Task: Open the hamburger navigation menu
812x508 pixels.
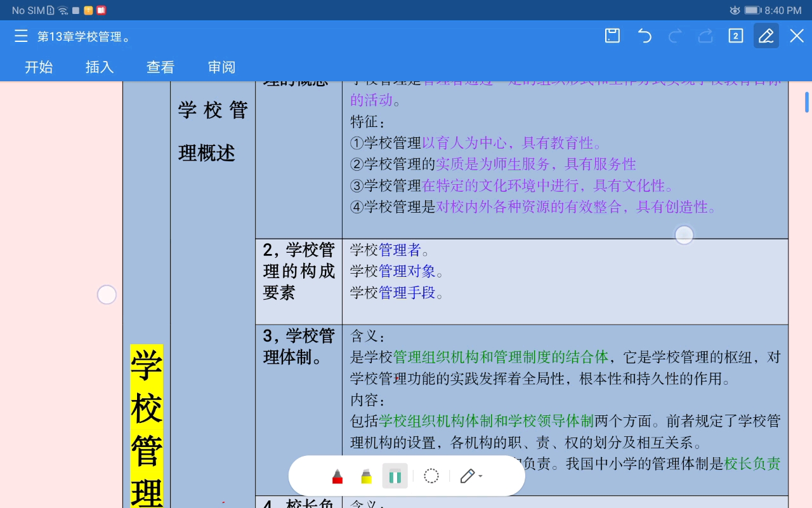Action: click(x=21, y=36)
